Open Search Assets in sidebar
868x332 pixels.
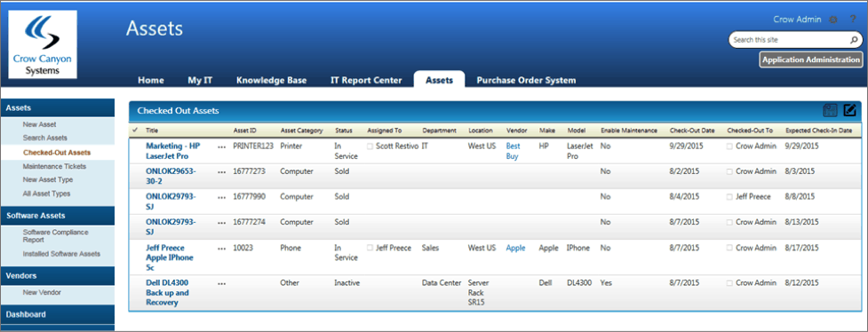click(44, 138)
